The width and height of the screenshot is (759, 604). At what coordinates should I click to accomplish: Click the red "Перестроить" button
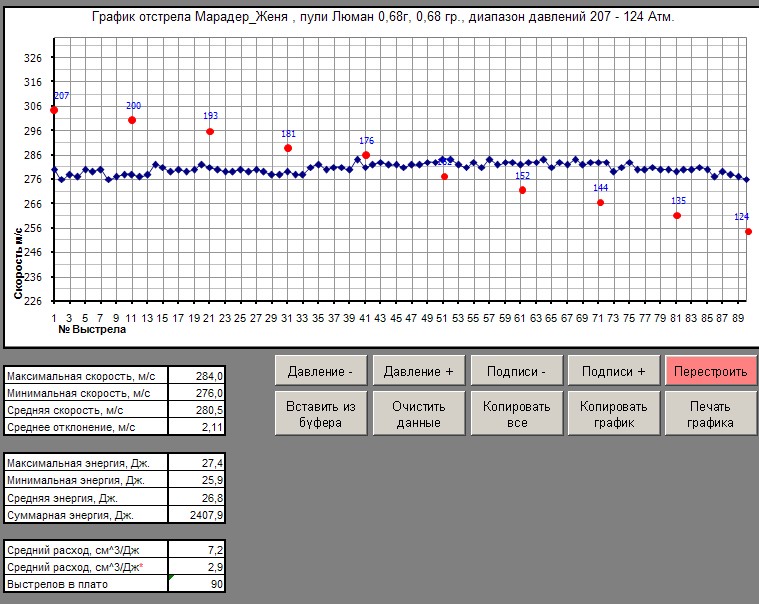711,371
